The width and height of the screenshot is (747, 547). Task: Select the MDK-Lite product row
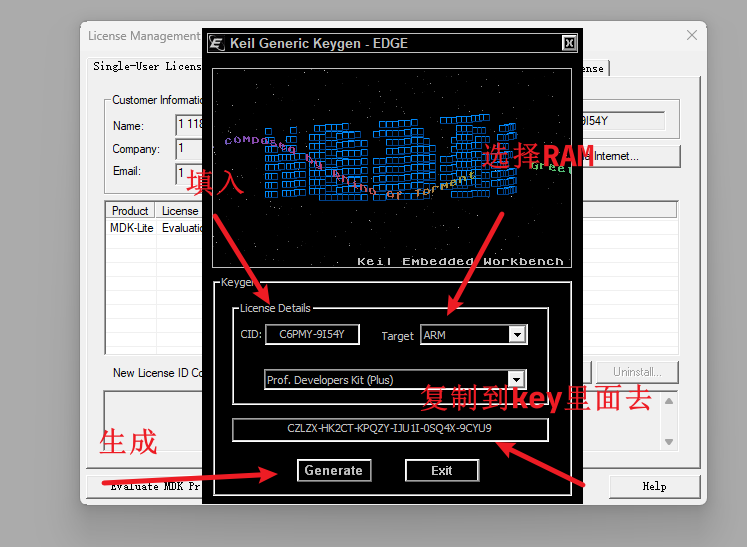pyautogui.click(x=154, y=228)
